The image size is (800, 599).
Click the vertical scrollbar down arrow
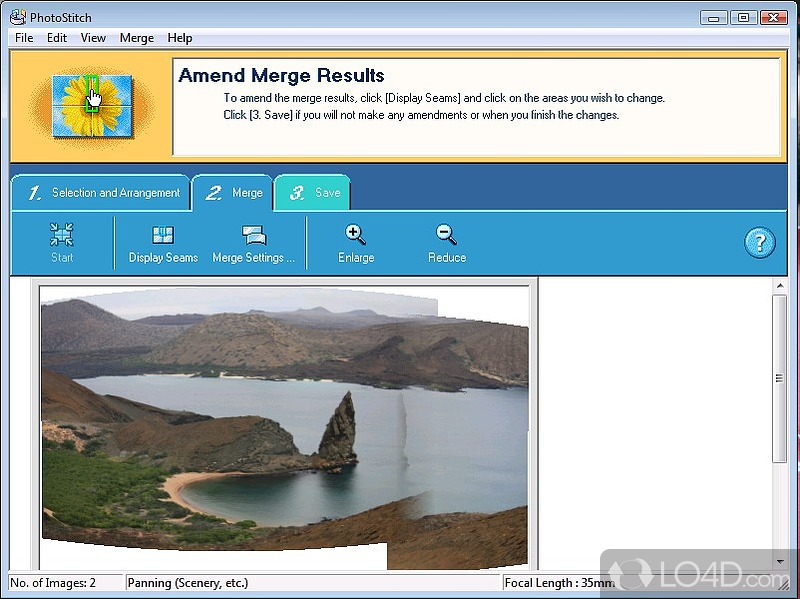(x=780, y=562)
